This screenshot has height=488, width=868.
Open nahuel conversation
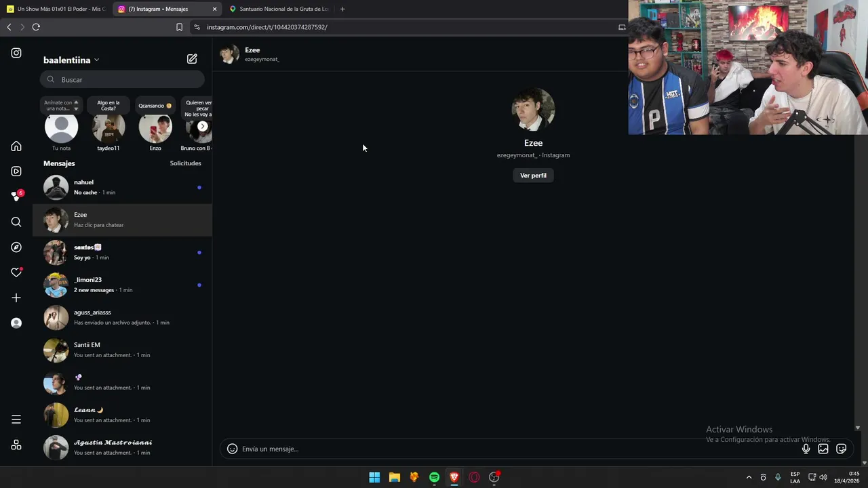point(122,188)
